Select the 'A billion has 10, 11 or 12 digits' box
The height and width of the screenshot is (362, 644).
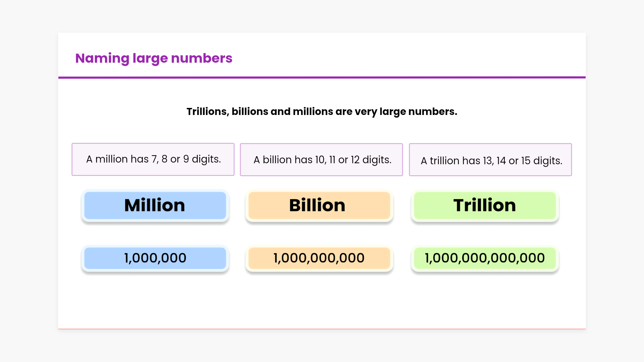pos(321,160)
